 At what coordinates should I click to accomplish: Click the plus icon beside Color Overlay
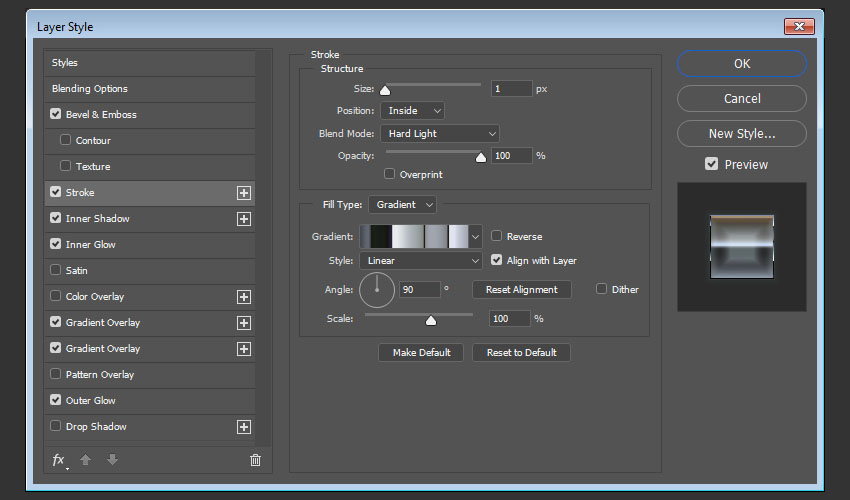(243, 297)
